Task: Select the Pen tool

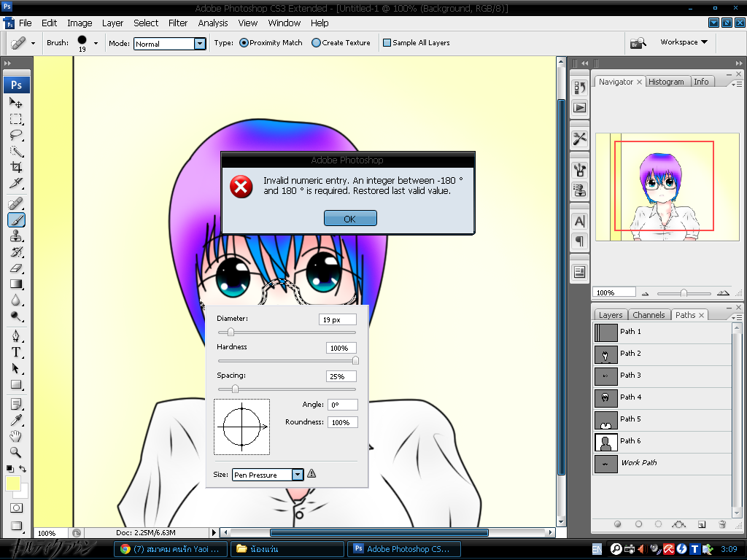Action: click(16, 336)
